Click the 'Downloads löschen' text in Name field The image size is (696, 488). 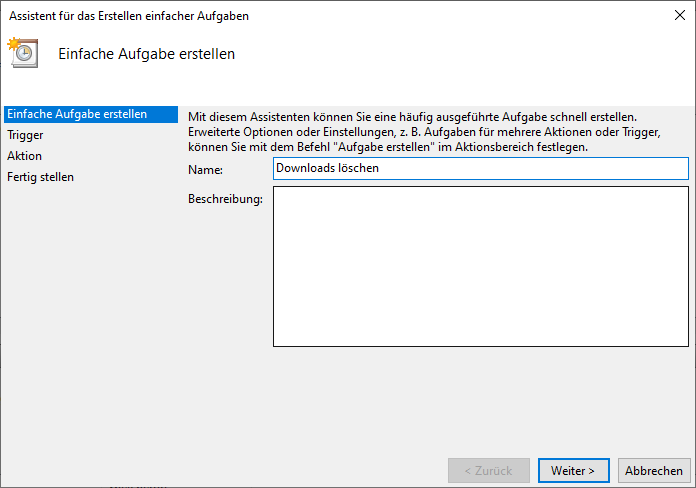coord(327,169)
